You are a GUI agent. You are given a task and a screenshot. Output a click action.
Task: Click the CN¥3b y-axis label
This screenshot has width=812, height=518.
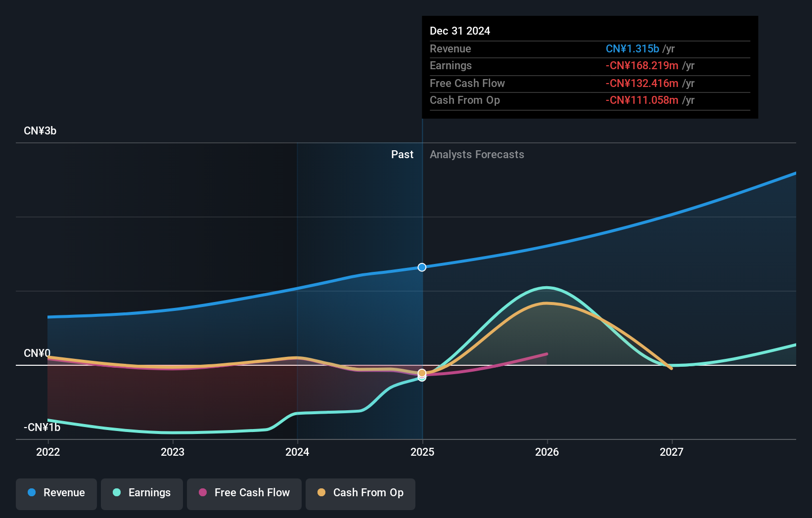[x=40, y=131]
